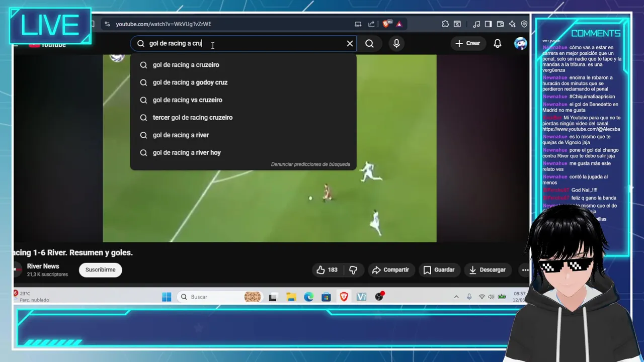Click the video title 'Resumen y goles.'

coord(101,253)
